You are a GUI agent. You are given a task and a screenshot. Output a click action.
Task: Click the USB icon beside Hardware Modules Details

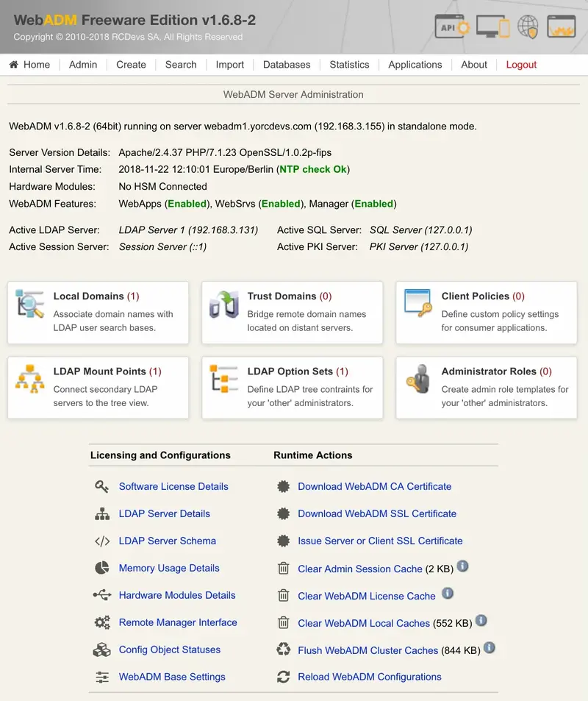pyautogui.click(x=102, y=595)
